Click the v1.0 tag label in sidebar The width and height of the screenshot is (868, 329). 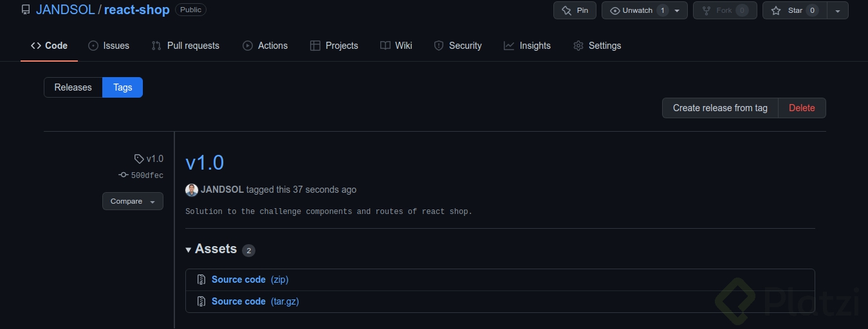point(149,159)
